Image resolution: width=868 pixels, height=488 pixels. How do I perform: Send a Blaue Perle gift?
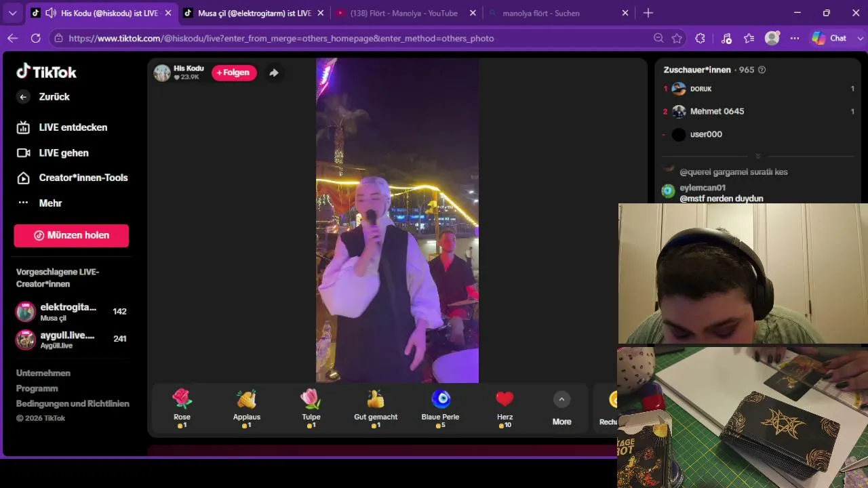pyautogui.click(x=441, y=409)
